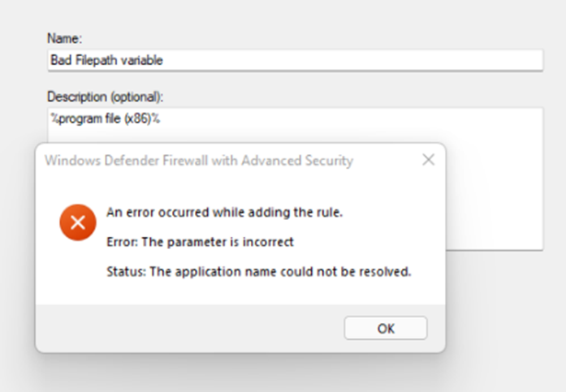
Task: Click the gray footer area left of OK
Action: pyautogui.click(x=187, y=328)
